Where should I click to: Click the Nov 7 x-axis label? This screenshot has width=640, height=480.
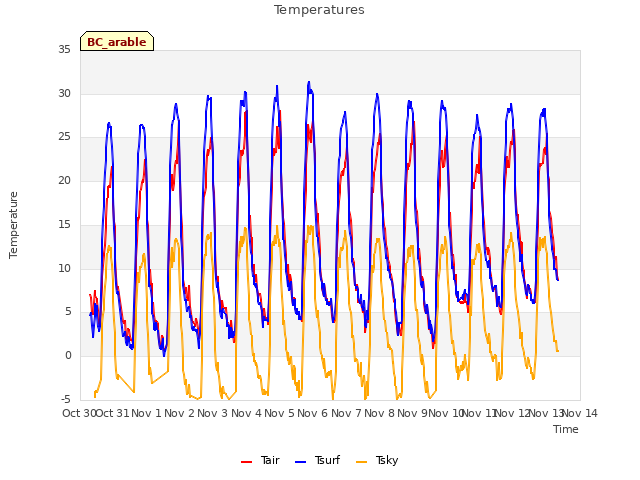tap(346, 413)
